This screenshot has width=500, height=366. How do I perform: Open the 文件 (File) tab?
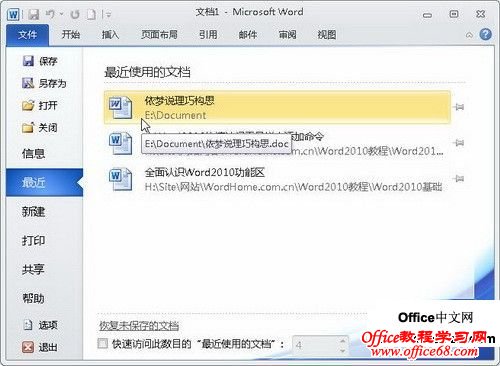coord(27,35)
